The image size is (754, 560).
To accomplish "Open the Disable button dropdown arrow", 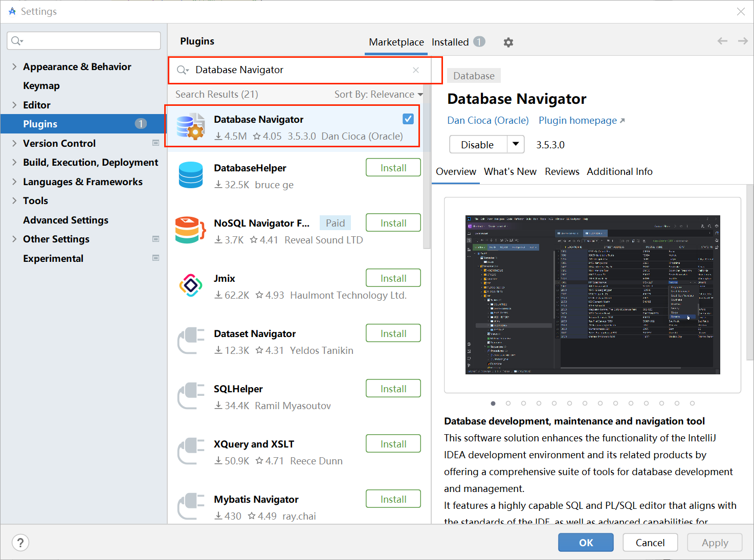I will (516, 144).
